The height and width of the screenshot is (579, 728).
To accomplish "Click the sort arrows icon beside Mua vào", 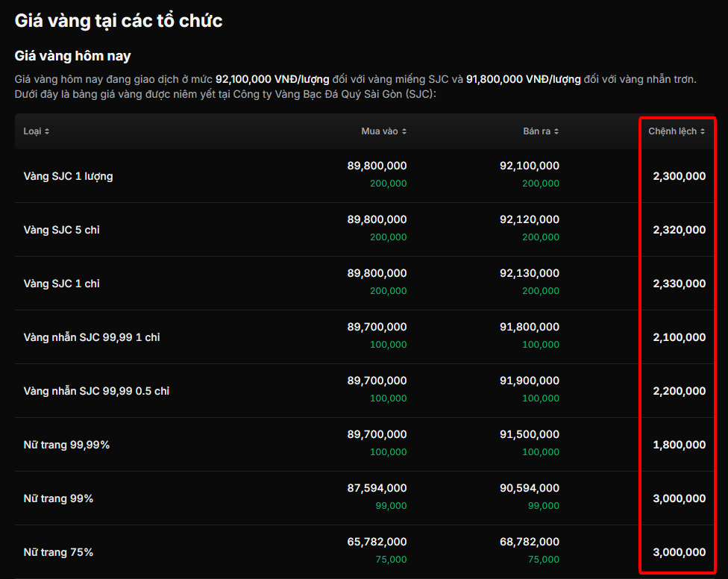I will pos(404,132).
